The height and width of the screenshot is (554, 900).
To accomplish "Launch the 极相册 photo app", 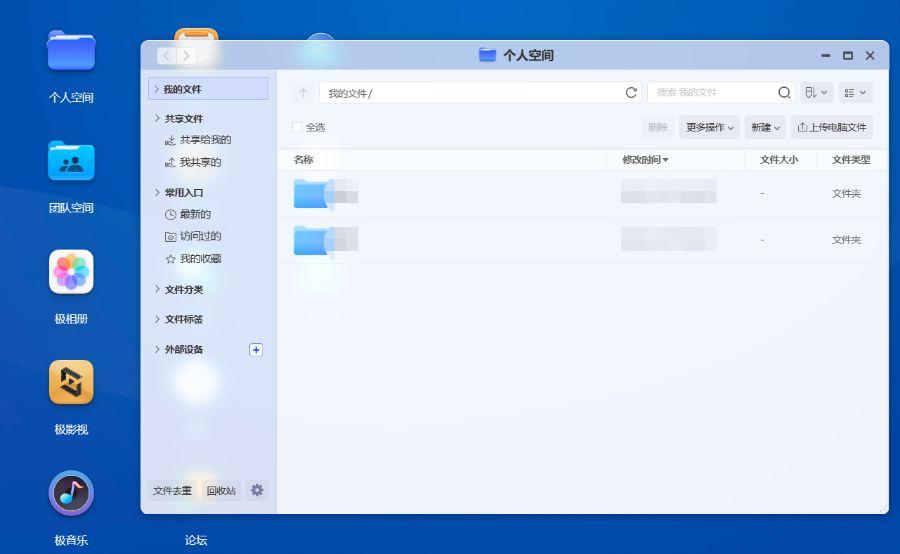I will [x=71, y=272].
